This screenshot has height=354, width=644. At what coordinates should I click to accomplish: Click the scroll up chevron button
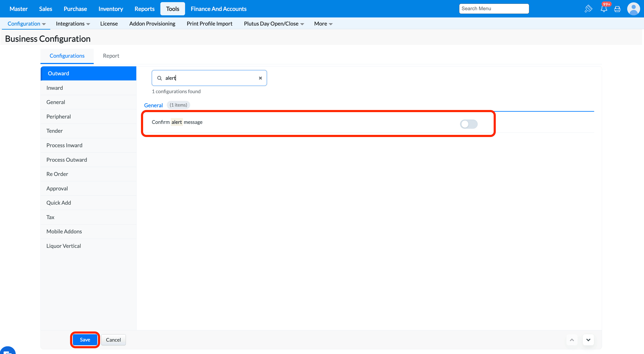click(x=572, y=340)
